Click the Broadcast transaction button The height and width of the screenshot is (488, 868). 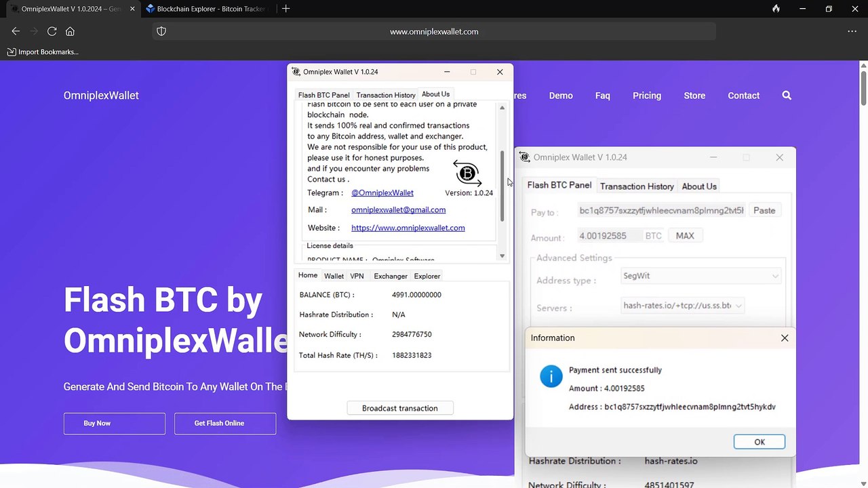pos(400,408)
